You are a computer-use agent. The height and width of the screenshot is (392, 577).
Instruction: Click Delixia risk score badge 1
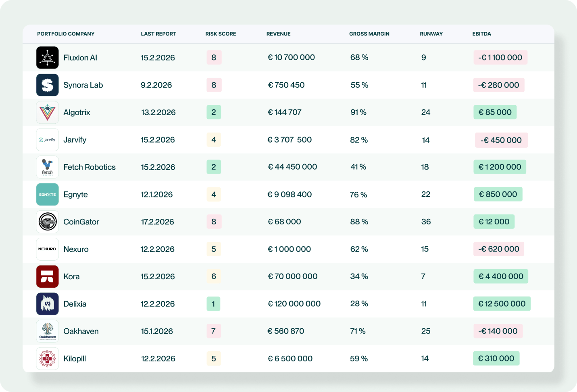click(x=213, y=304)
